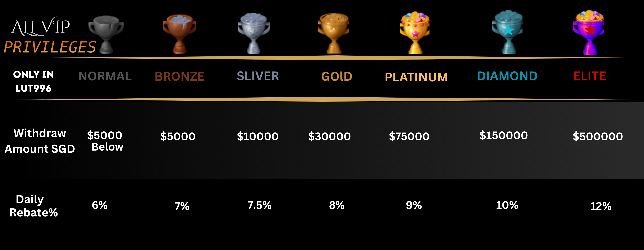Click the Withdraw Amount SGD row label
This screenshot has height=250, width=644.
(40, 141)
